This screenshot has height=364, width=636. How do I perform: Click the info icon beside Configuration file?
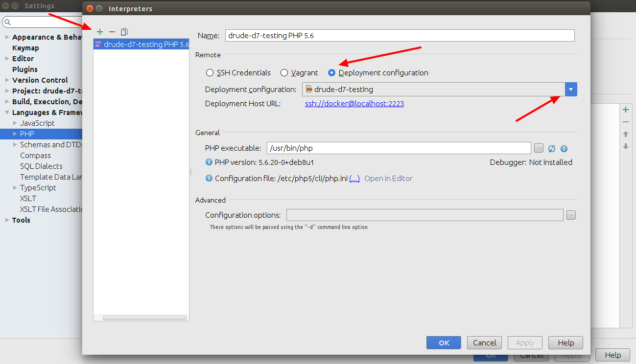[209, 179]
